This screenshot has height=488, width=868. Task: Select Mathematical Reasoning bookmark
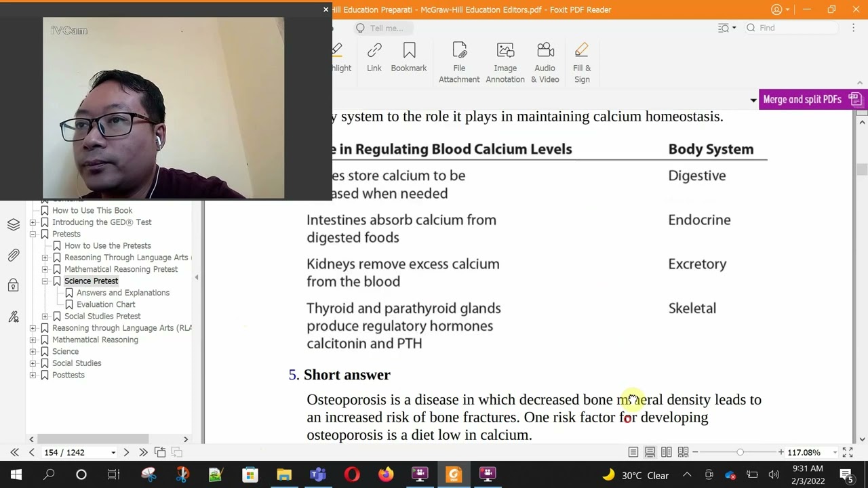[x=95, y=340]
